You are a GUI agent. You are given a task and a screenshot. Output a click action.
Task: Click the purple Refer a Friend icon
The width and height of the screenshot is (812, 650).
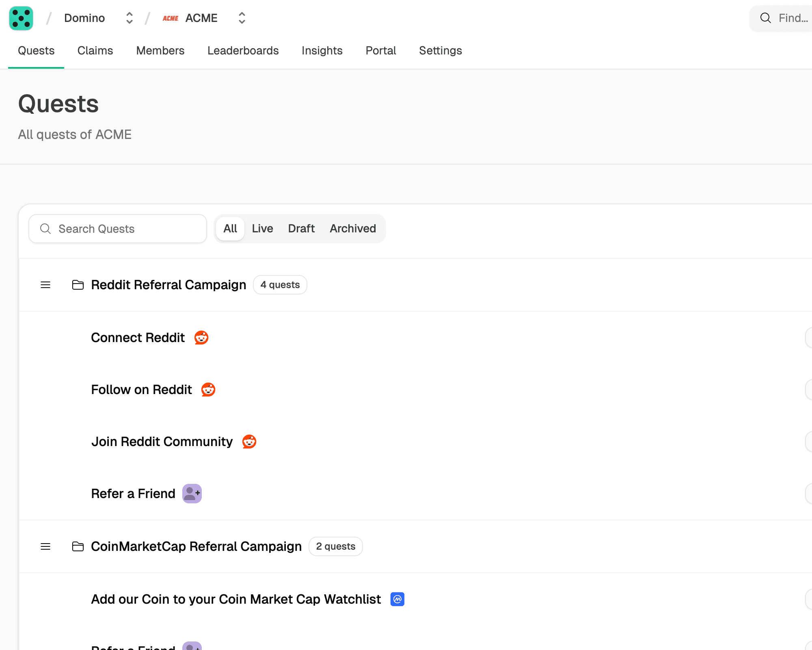pyautogui.click(x=192, y=494)
